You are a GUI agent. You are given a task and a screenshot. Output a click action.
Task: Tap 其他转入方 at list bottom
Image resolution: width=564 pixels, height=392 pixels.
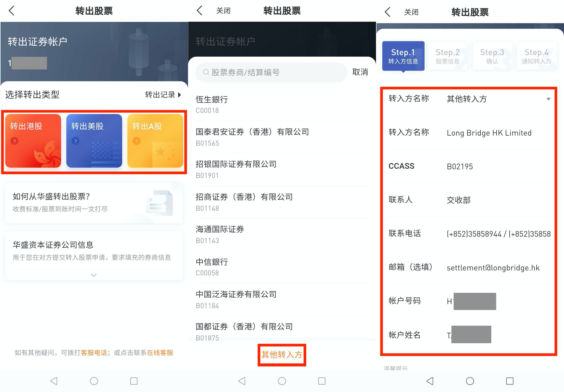pyautogui.click(x=282, y=355)
